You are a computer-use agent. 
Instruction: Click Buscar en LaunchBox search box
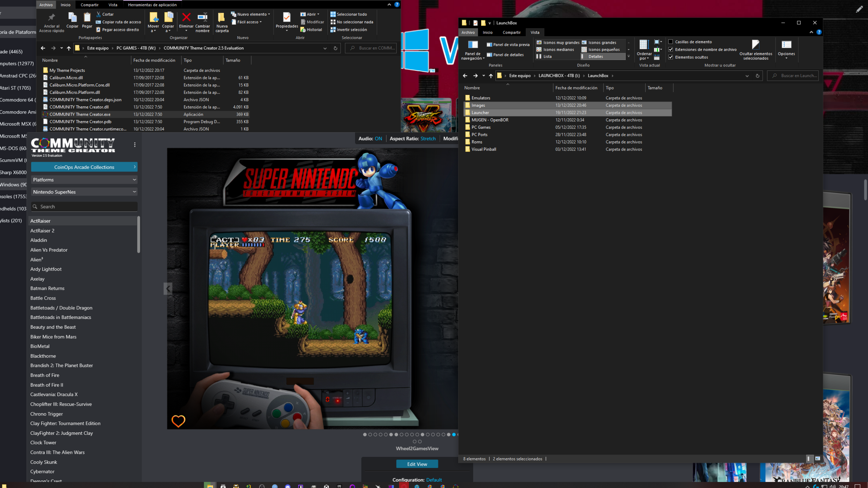[793, 76]
